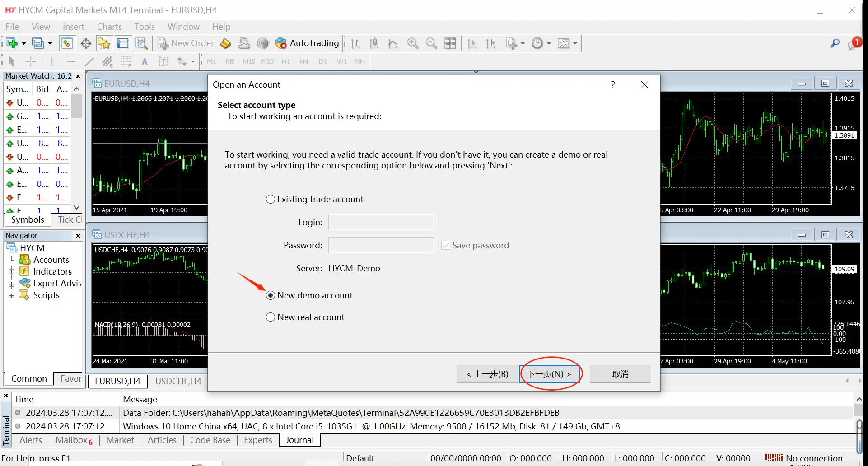Select Accounts in Navigator tree
The height and width of the screenshot is (466, 868).
[51, 260]
